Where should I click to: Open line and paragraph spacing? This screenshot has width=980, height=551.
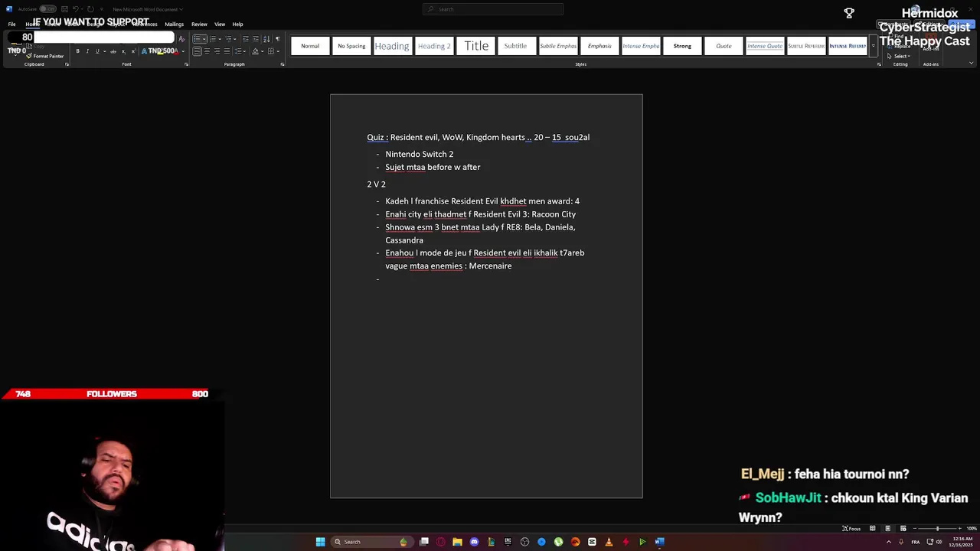click(238, 51)
